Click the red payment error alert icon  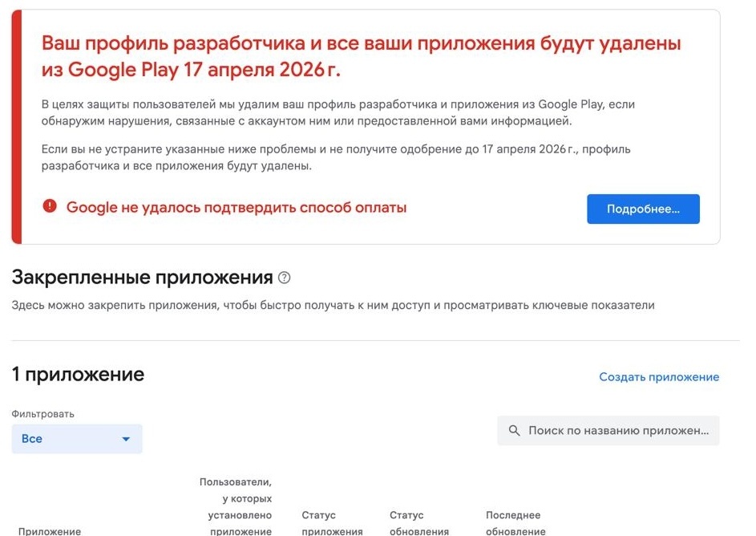(x=51, y=207)
